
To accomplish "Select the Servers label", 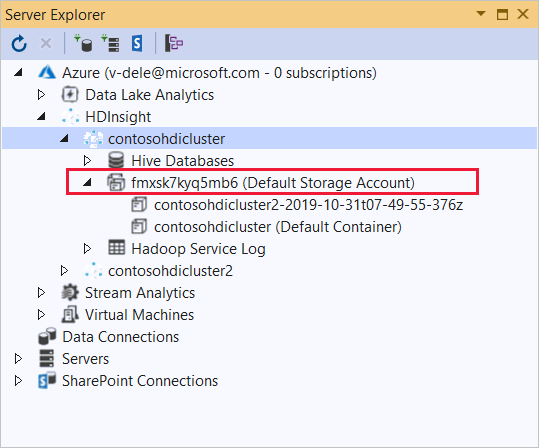I will 86,359.
